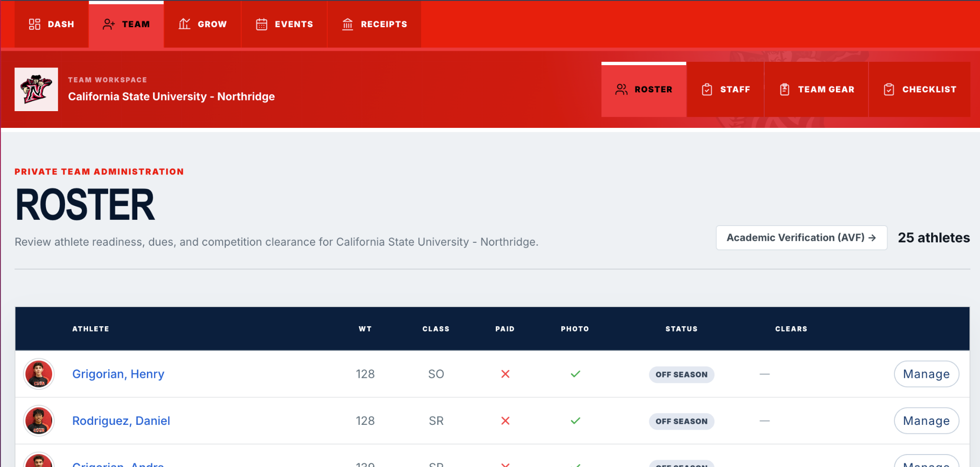Select the Roster workspace tab
980x467 pixels.
point(644,90)
